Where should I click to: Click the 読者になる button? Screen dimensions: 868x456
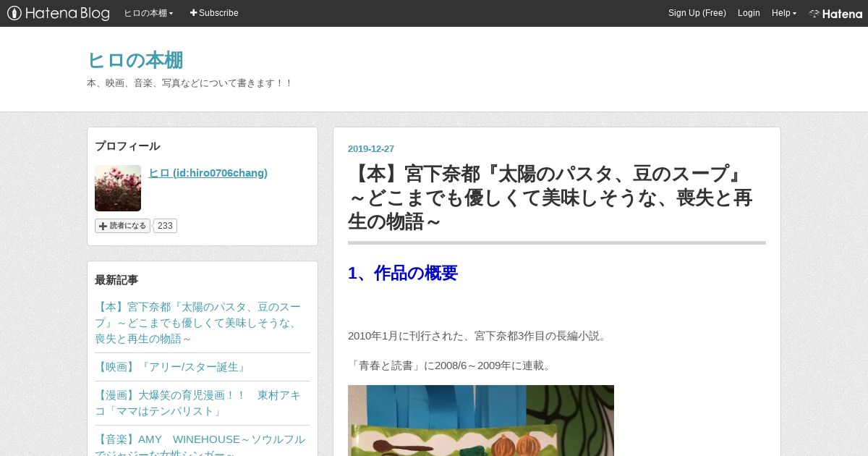(x=123, y=226)
